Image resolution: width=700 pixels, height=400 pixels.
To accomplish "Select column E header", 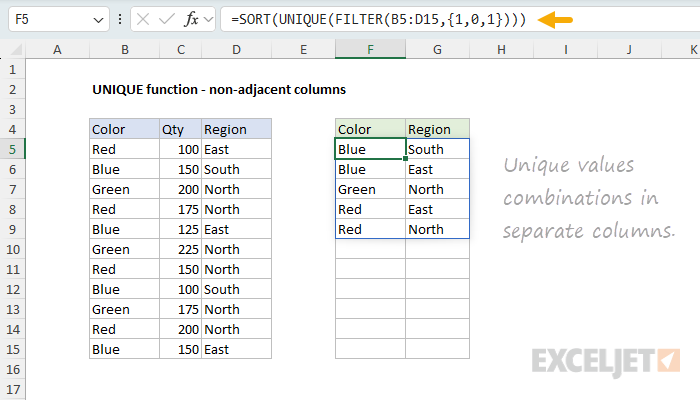I will coord(304,50).
